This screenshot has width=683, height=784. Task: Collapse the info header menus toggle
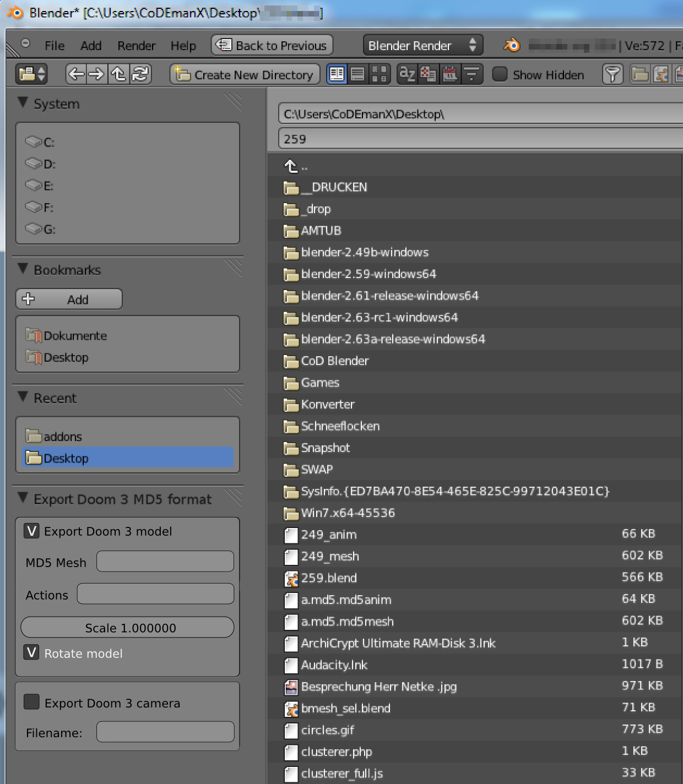(x=25, y=43)
